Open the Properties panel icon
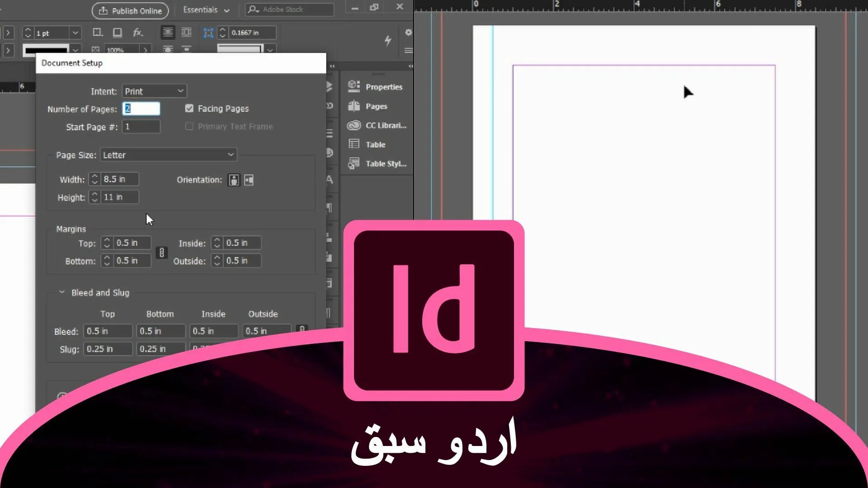This screenshot has height=488, width=868. [354, 86]
